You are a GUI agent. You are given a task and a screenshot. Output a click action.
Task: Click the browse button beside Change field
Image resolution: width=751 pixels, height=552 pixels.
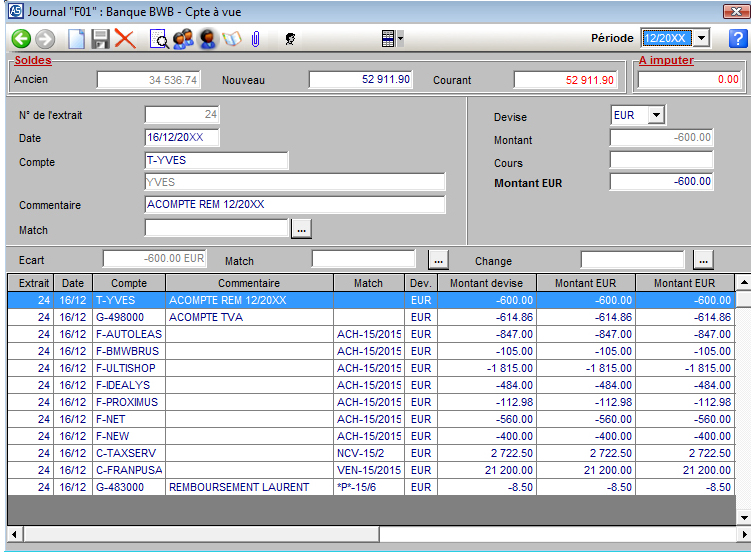click(x=703, y=260)
